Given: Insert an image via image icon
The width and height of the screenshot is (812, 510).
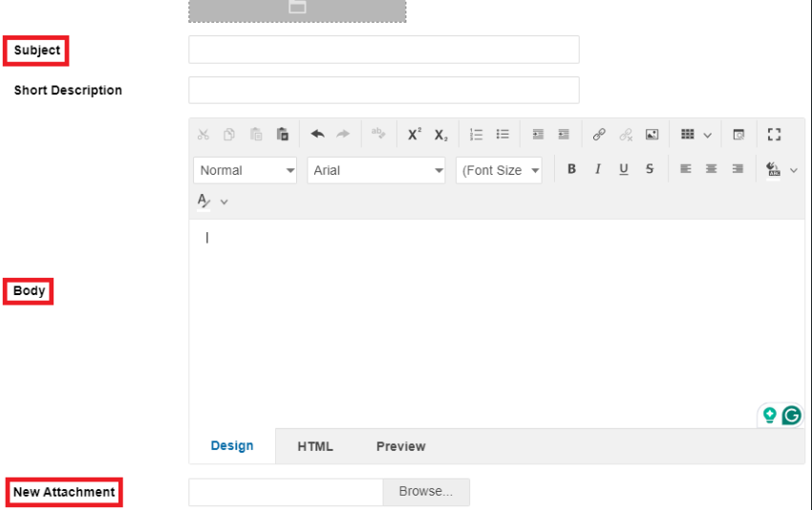Looking at the screenshot, I should pos(652,135).
